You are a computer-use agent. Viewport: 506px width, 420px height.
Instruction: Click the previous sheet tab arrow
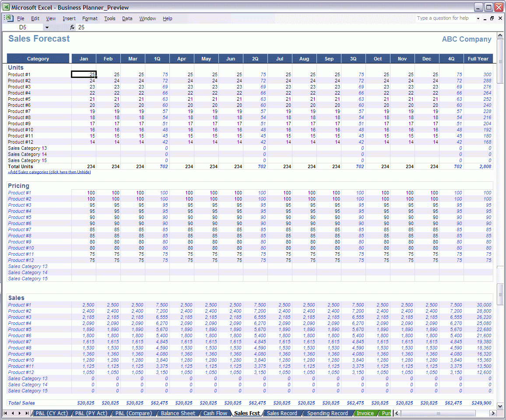[x=13, y=413]
